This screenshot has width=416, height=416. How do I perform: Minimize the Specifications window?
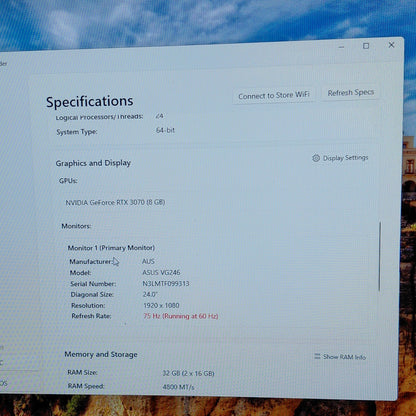point(341,47)
